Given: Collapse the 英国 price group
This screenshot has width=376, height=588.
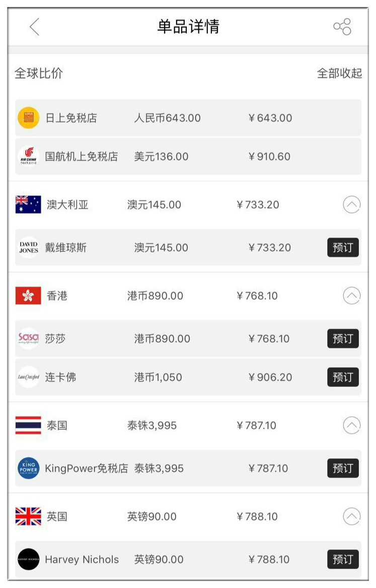Looking at the screenshot, I should [x=352, y=517].
